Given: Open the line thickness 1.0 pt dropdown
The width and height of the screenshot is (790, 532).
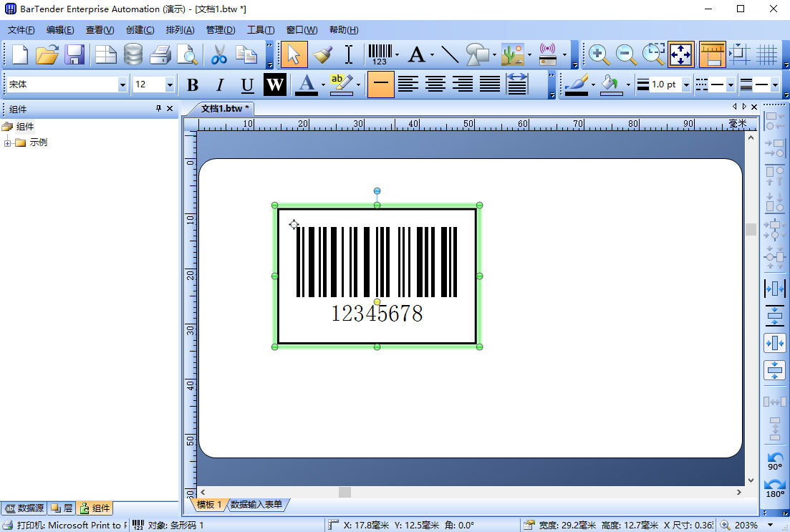Looking at the screenshot, I should (685, 84).
